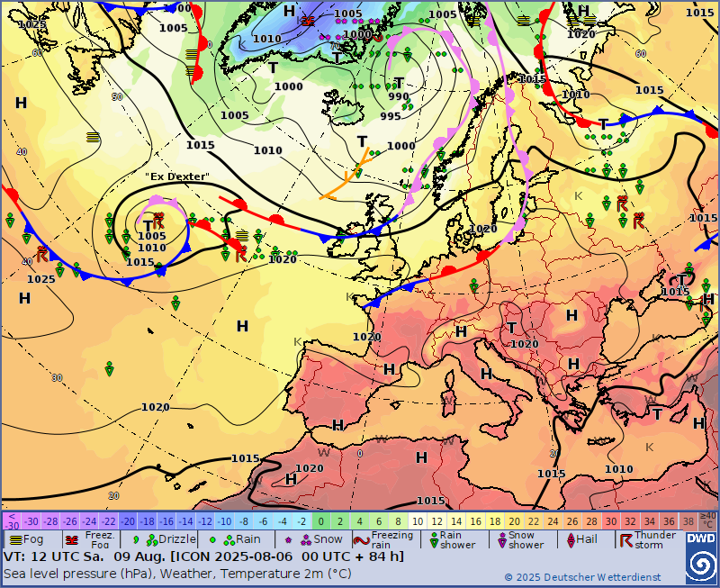Viewport: 720px width, 588px height.
Task: Click the valid time text VT: 12 UTC
Action: (x=52, y=556)
